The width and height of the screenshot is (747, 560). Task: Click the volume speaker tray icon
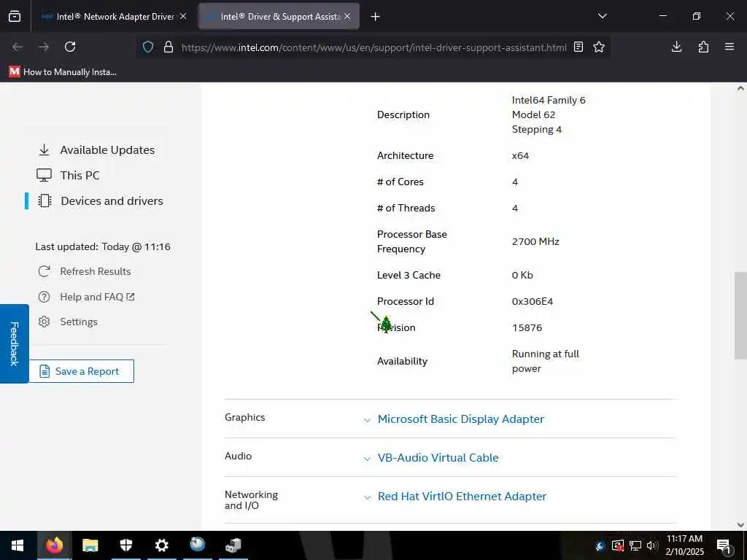[x=651, y=545]
